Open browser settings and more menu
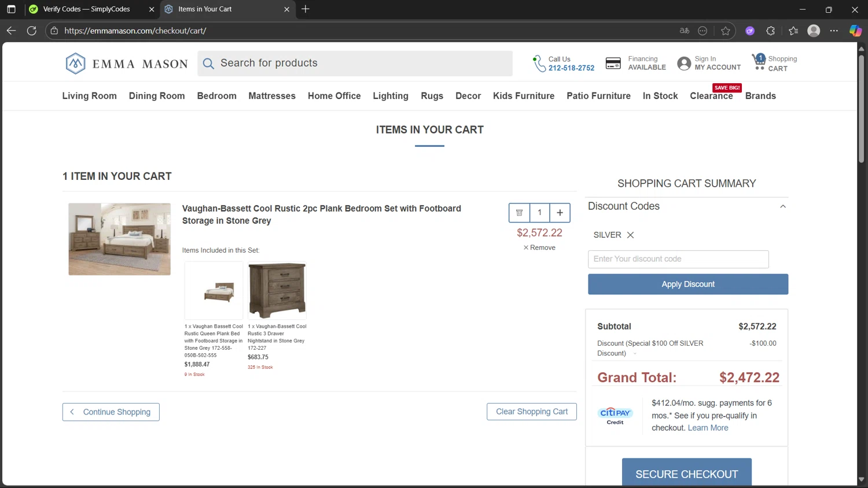 pos(834,31)
